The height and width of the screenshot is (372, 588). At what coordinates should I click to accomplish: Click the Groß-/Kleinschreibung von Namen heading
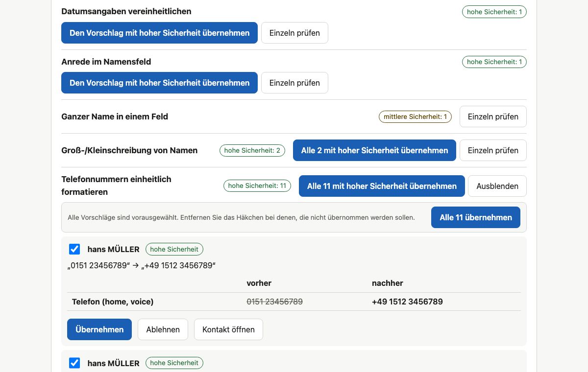(x=129, y=150)
